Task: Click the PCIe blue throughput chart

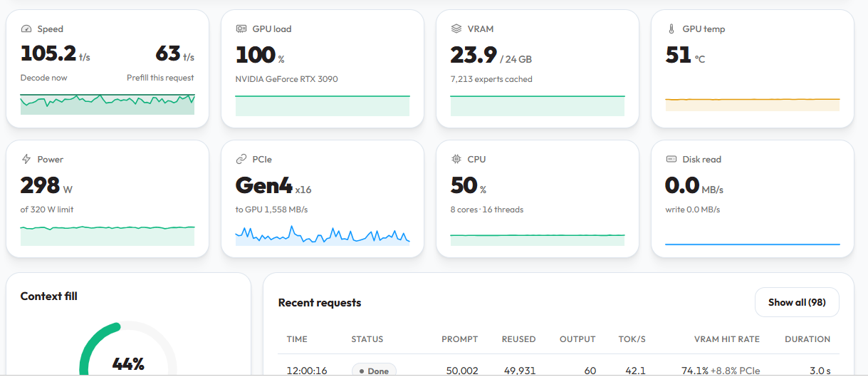Action: coord(323,235)
